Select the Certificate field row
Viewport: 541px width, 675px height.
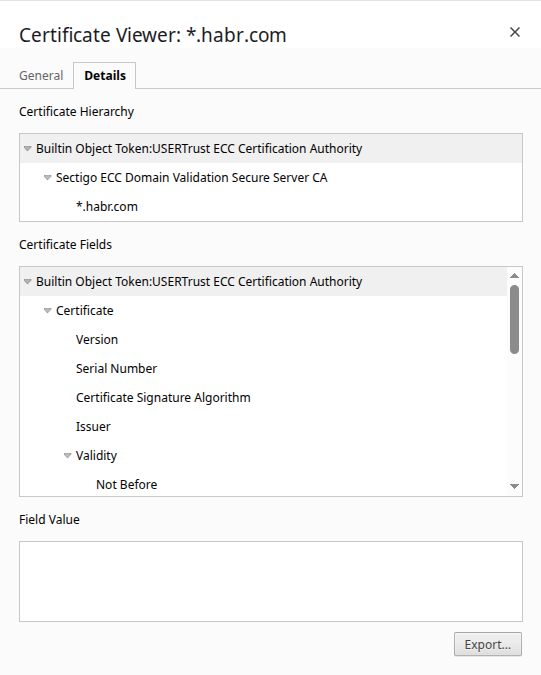coord(263,310)
